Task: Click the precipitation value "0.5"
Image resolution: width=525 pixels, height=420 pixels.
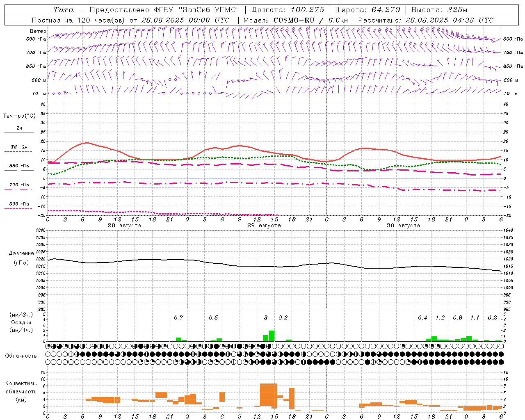Action: tap(213, 317)
